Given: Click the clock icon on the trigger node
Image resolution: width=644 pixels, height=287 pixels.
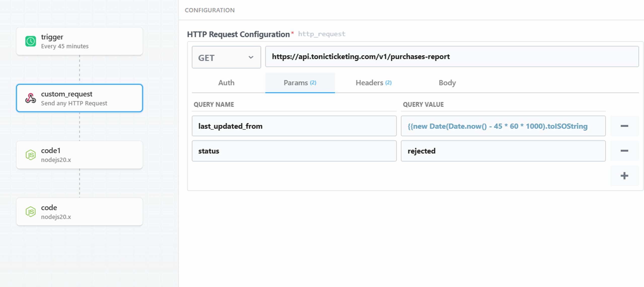Looking at the screenshot, I should pos(30,41).
